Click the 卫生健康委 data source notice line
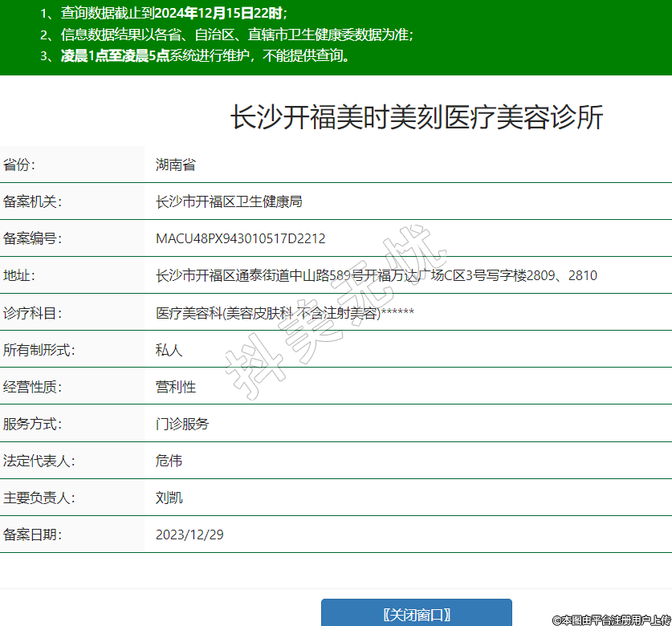 (226, 35)
